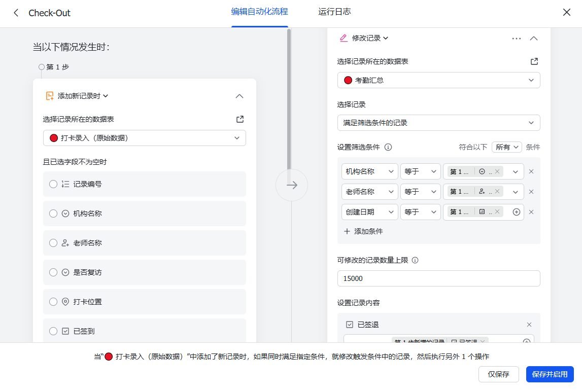Select the 记录编号 field radio button
The width and height of the screenshot is (582, 392).
coord(53,184)
